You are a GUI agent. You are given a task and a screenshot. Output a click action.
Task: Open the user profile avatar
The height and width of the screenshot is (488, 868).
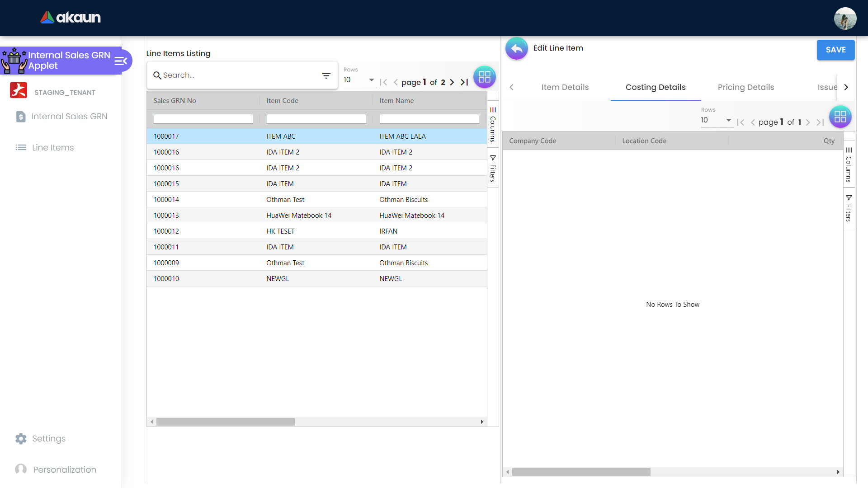pos(844,19)
